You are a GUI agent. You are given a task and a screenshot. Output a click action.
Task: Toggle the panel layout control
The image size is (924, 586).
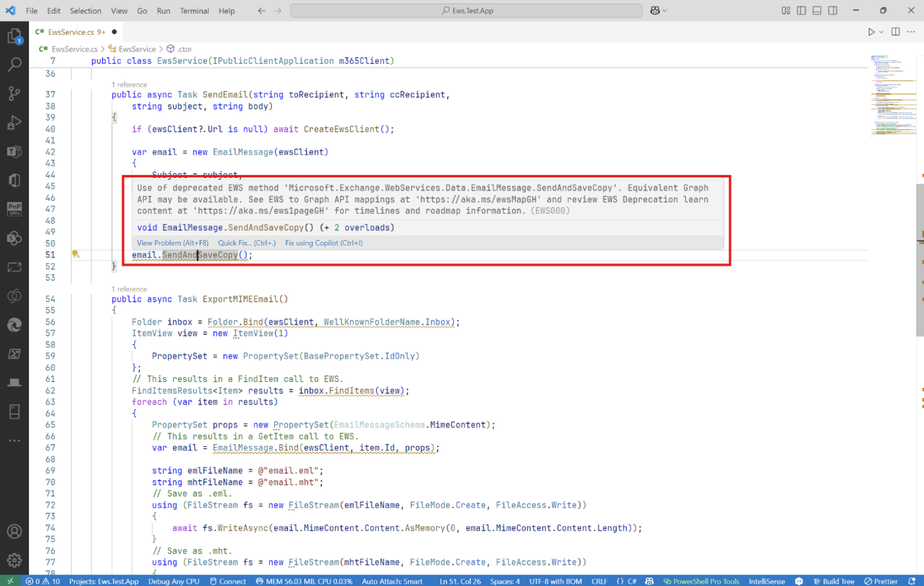tap(817, 10)
